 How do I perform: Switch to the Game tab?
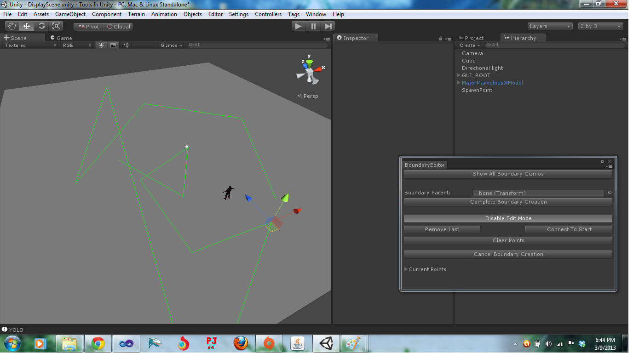click(x=62, y=38)
